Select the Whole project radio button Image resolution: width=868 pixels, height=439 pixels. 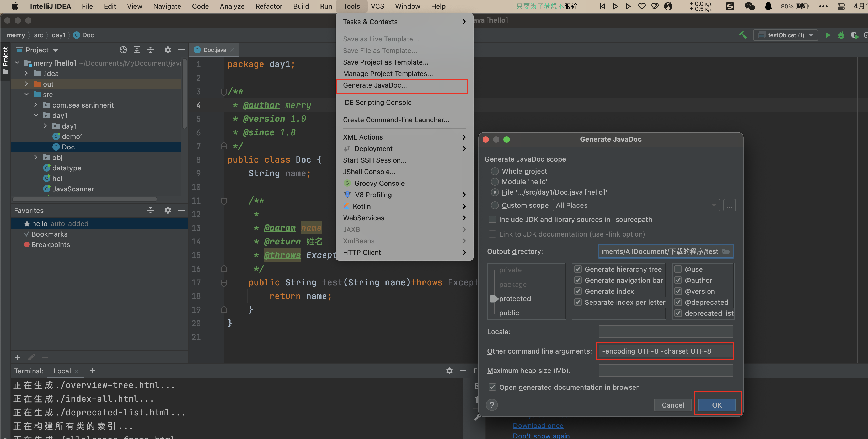pyautogui.click(x=495, y=171)
